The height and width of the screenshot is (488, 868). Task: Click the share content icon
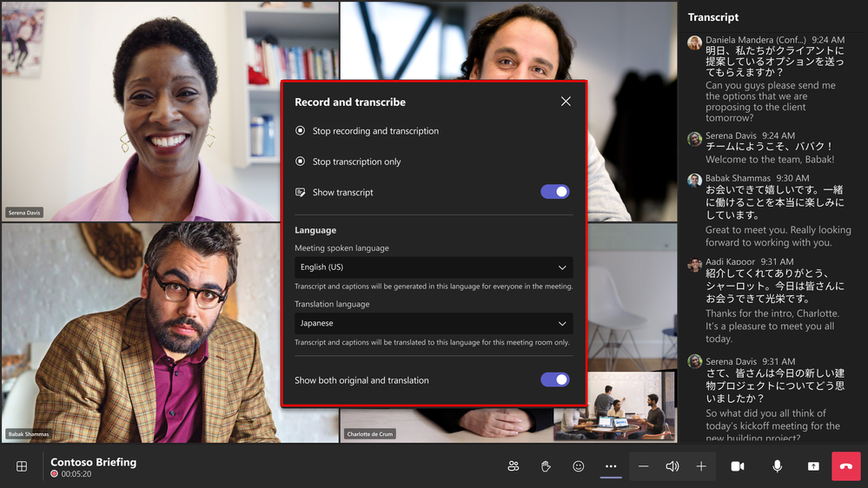click(x=813, y=466)
